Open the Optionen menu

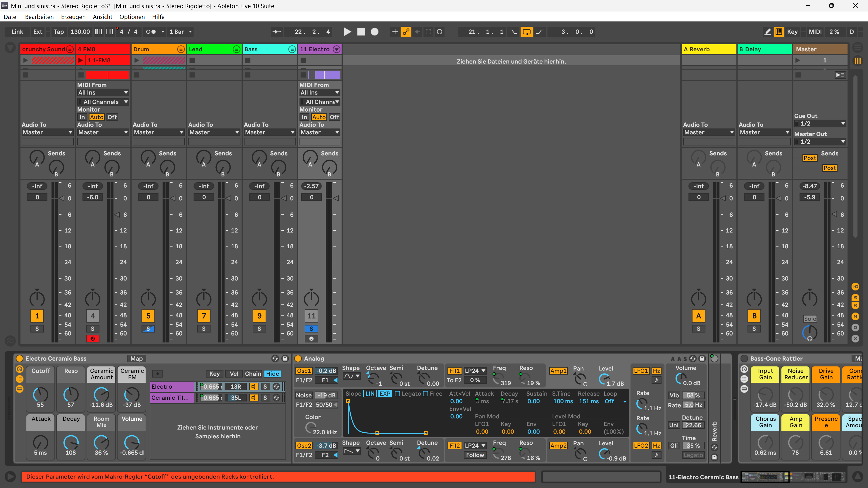[132, 17]
